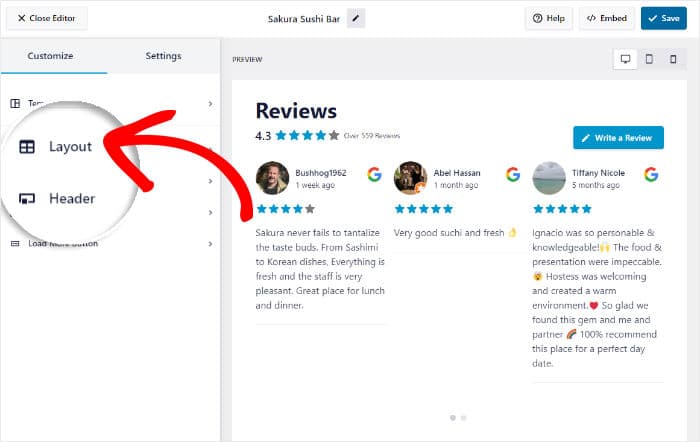
Task: Click the Layout grid icon
Action: pyautogui.click(x=27, y=146)
